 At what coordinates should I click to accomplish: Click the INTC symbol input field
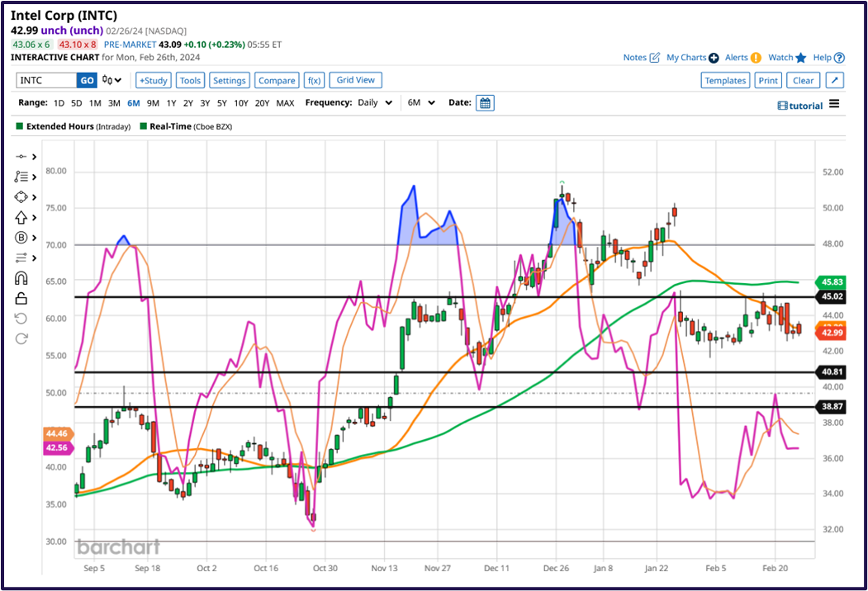(46, 81)
